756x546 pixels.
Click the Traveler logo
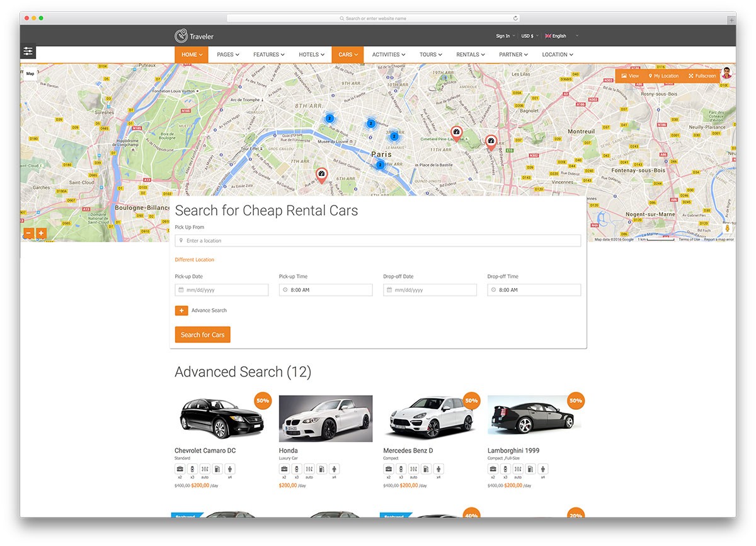194,36
